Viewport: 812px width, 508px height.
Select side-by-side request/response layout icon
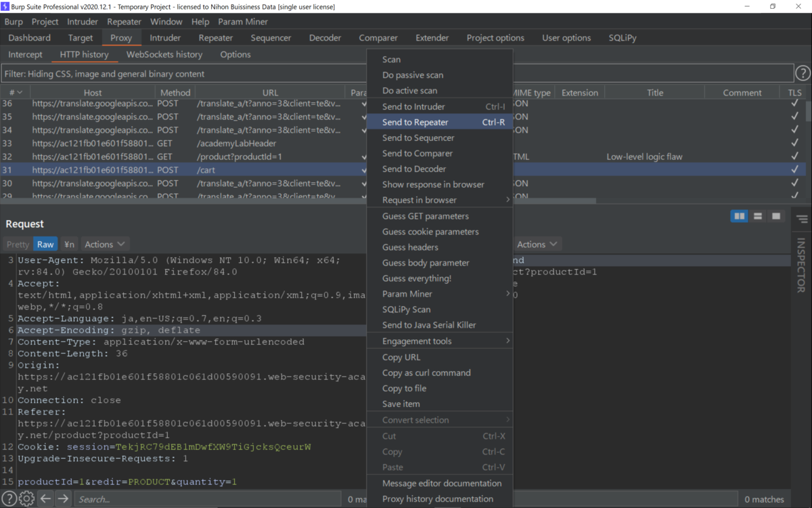tap(740, 216)
